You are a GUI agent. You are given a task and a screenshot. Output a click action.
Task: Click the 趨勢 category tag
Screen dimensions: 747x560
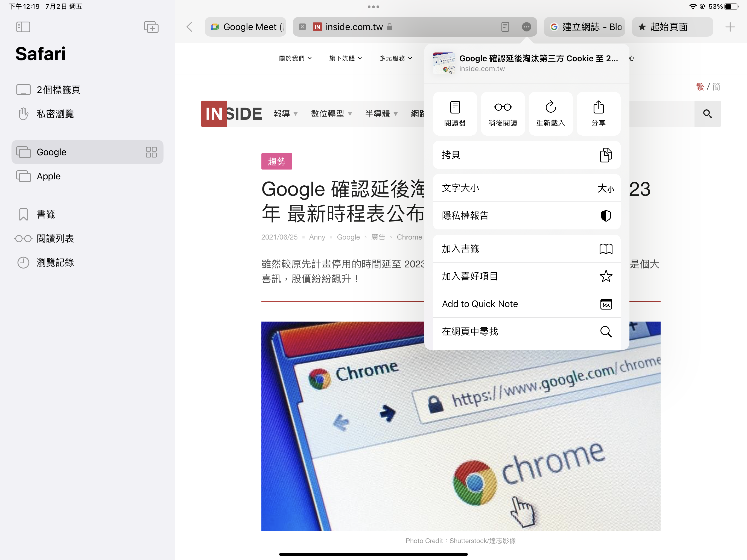277,161
